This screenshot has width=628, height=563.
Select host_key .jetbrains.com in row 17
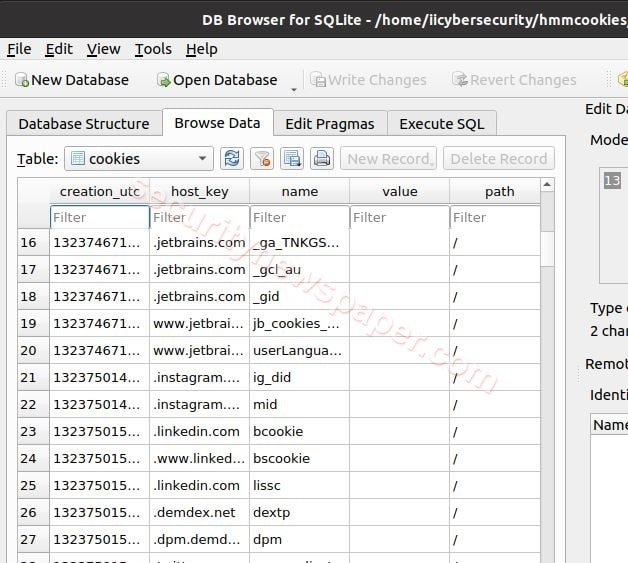[199, 269]
